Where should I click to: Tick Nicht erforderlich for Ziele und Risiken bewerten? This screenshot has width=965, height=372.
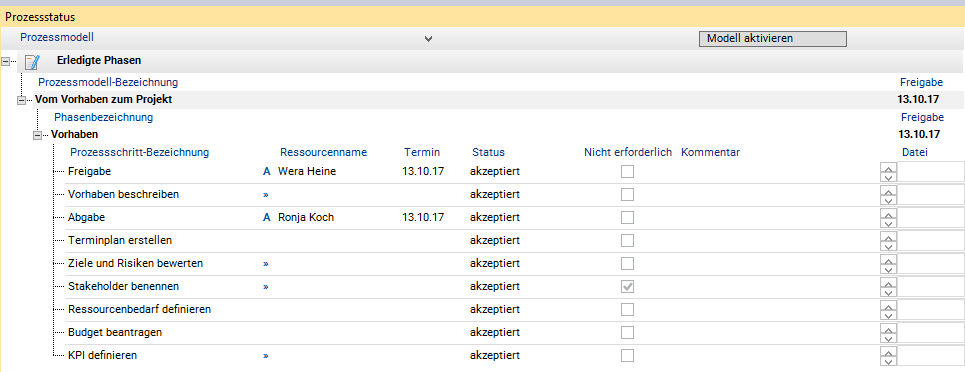click(x=627, y=264)
